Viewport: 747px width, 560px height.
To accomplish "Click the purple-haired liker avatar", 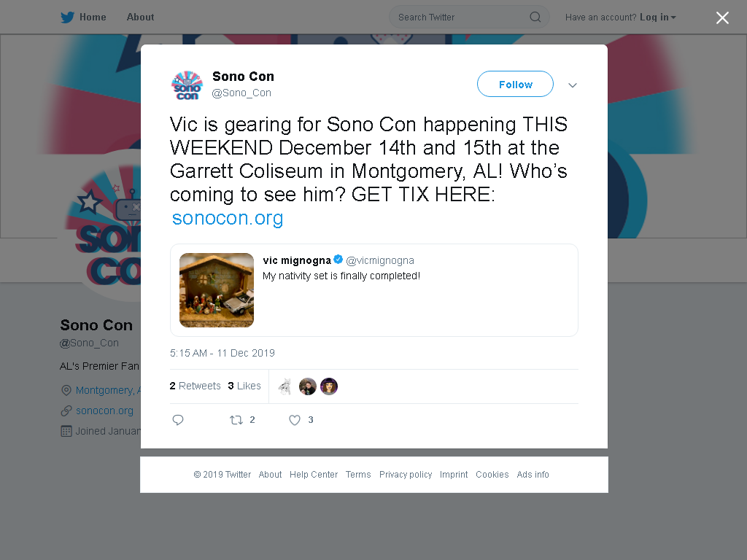I will (x=329, y=386).
